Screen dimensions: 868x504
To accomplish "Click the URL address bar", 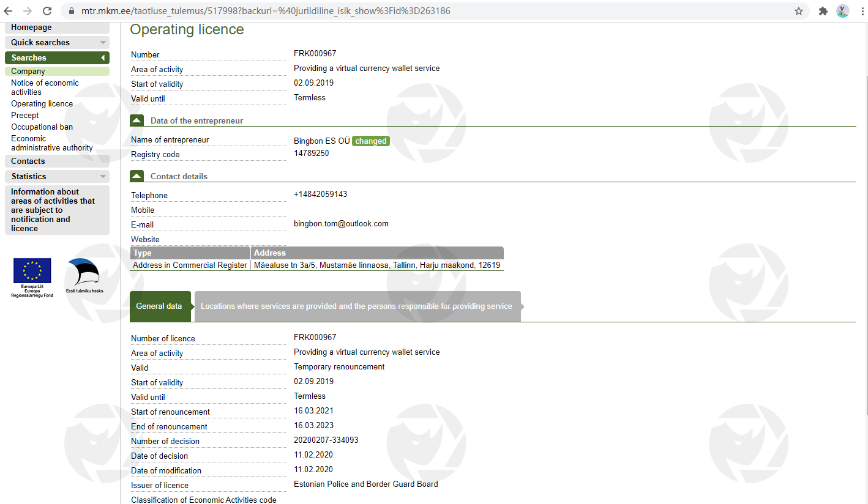I will point(428,11).
